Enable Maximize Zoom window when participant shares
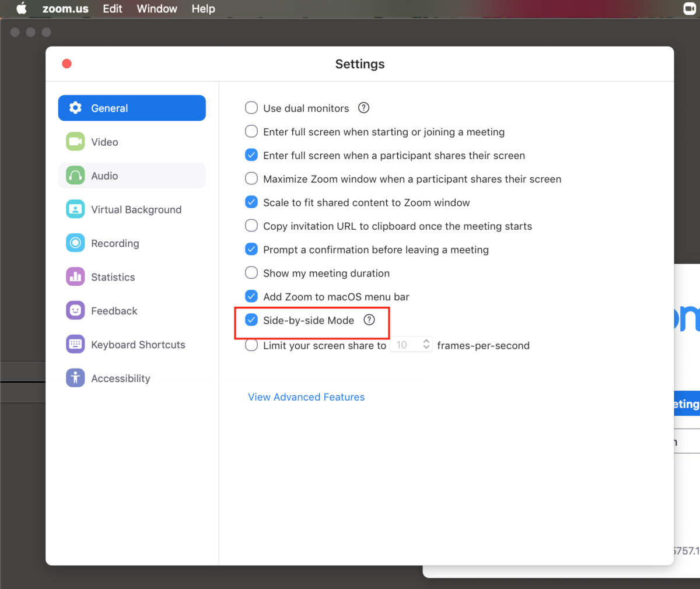Viewport: 700px width, 589px height. pyautogui.click(x=251, y=178)
